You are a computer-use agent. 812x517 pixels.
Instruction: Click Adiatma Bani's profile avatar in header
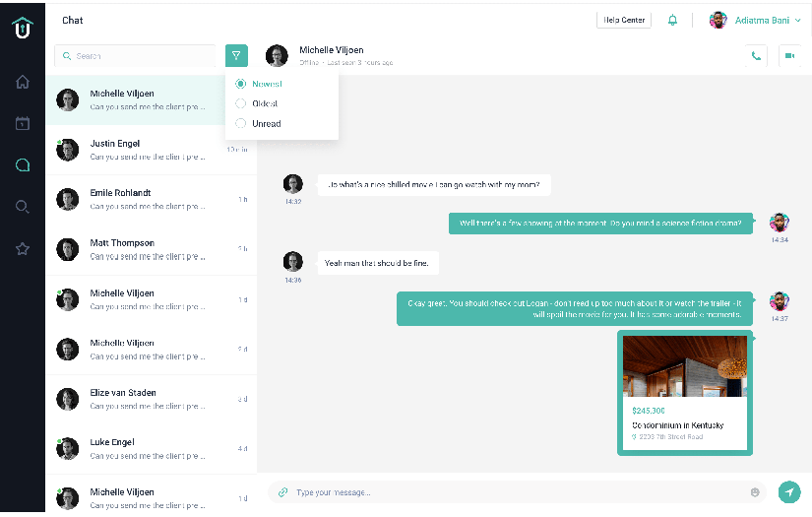718,21
